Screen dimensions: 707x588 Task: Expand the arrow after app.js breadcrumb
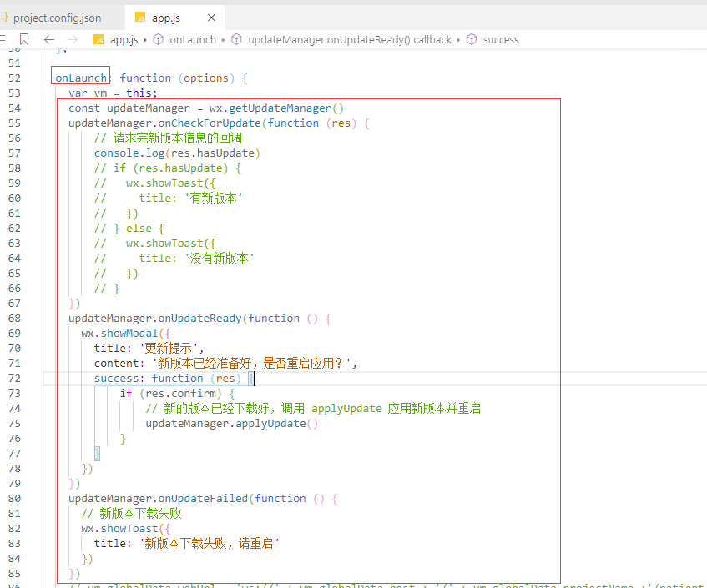pyautogui.click(x=145, y=40)
